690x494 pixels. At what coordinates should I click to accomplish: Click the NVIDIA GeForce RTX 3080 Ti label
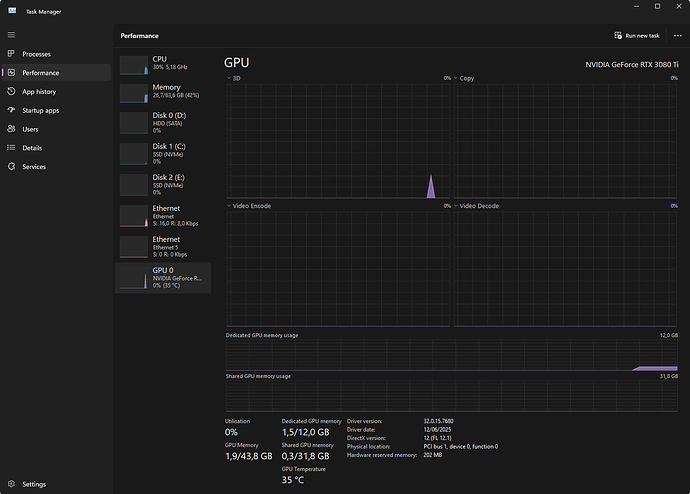pyautogui.click(x=631, y=65)
